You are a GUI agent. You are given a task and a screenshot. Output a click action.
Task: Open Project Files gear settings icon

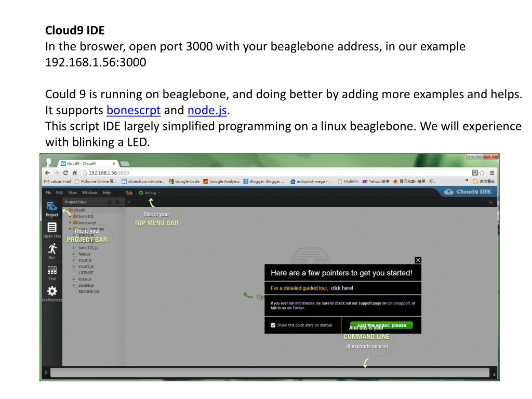(x=117, y=202)
